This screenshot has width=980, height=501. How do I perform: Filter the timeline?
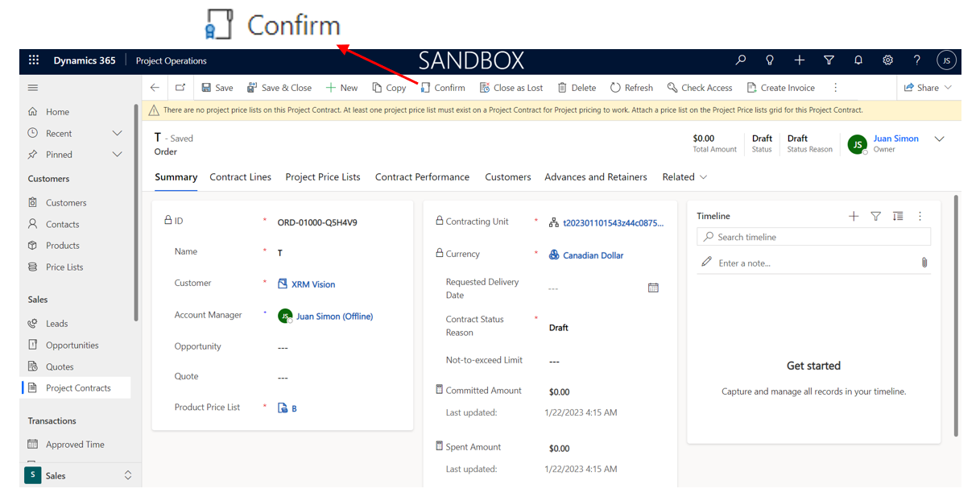coord(875,216)
